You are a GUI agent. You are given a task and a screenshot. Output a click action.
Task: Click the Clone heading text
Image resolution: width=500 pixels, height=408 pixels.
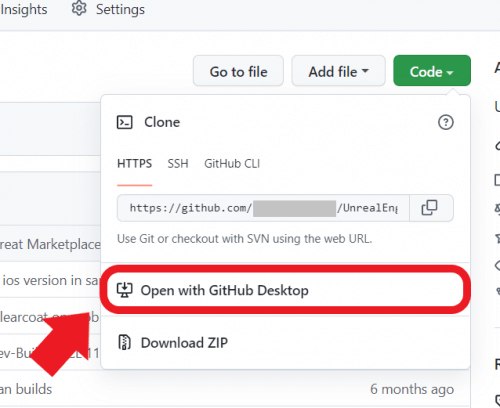point(162,122)
